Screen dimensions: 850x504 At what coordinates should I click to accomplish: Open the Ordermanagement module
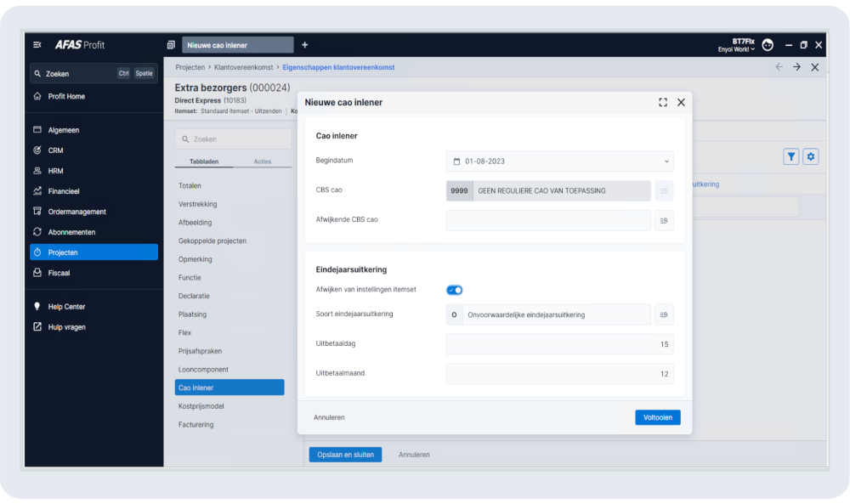tap(93, 212)
